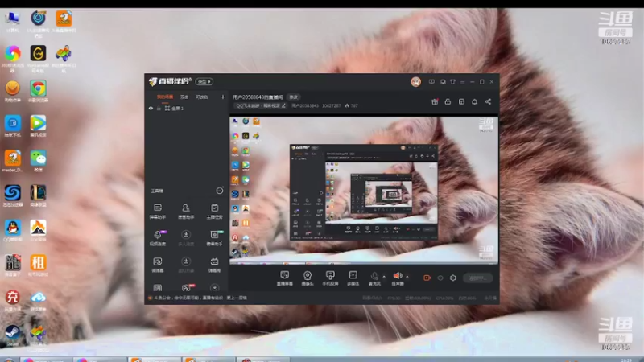
Task: Open the skin shirt icon in title bar
Action: [452, 82]
